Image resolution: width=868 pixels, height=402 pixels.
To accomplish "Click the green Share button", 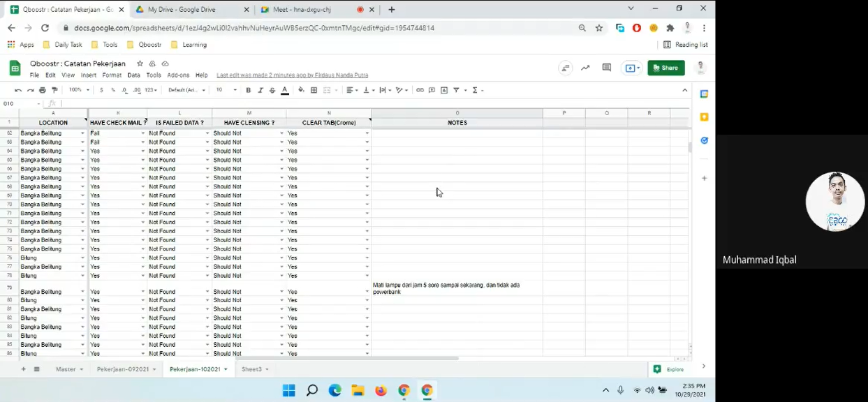I will tap(665, 68).
